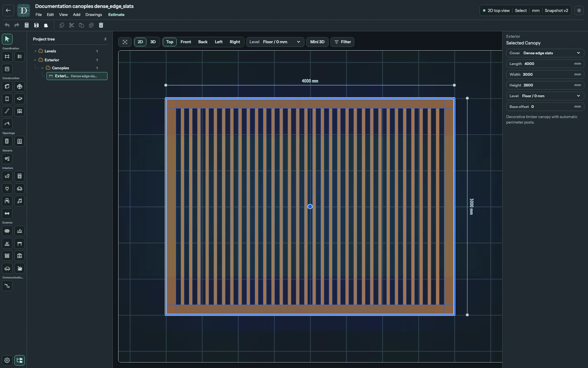Click the Width 3000 input field
Viewport: 588px width, 368px height.
point(545,75)
